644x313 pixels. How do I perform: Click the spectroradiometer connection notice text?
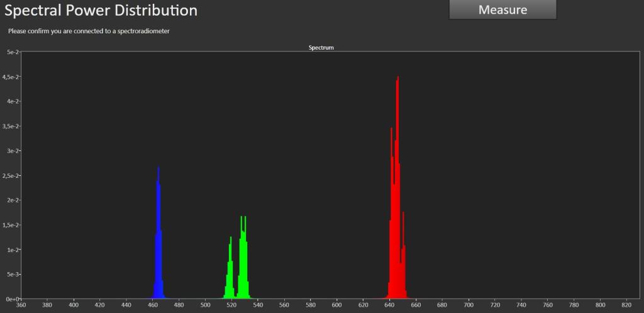89,31
